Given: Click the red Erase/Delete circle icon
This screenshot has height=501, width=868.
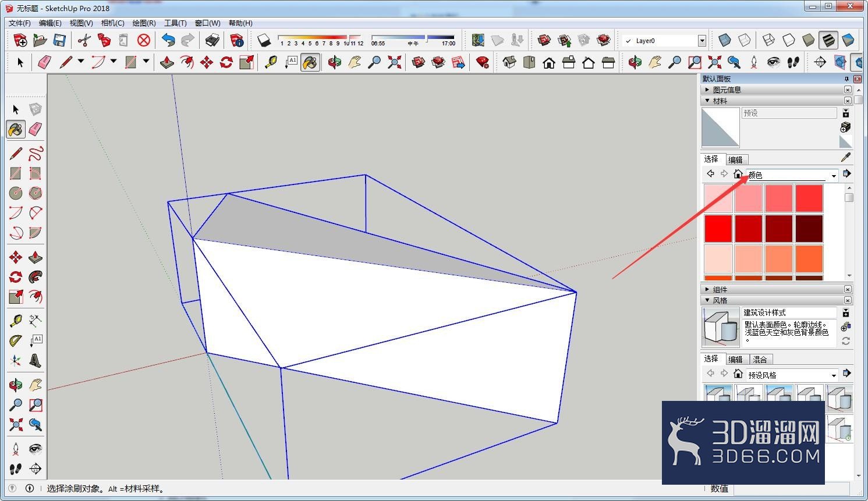Looking at the screenshot, I should point(144,40).
